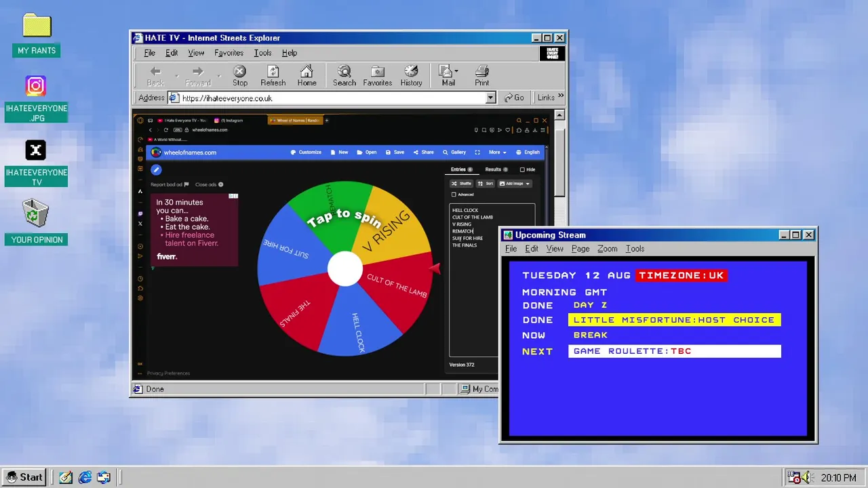Click the Start button

pyautogui.click(x=25, y=477)
